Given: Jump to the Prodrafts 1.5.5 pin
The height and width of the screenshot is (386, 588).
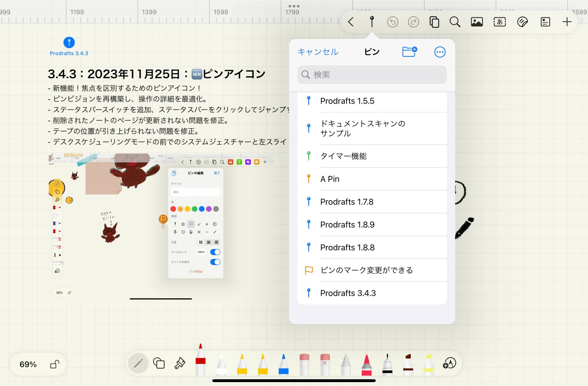Looking at the screenshot, I should pyautogui.click(x=372, y=101).
